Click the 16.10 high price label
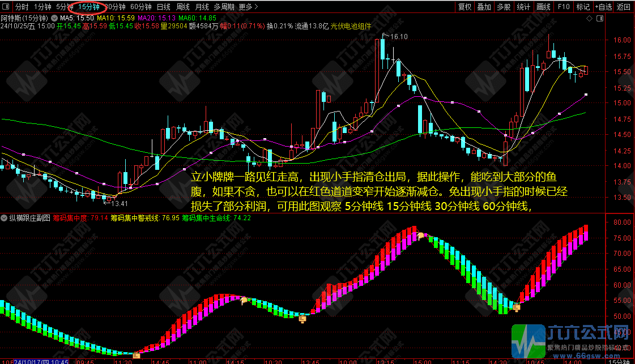635x364 pixels. click(398, 37)
